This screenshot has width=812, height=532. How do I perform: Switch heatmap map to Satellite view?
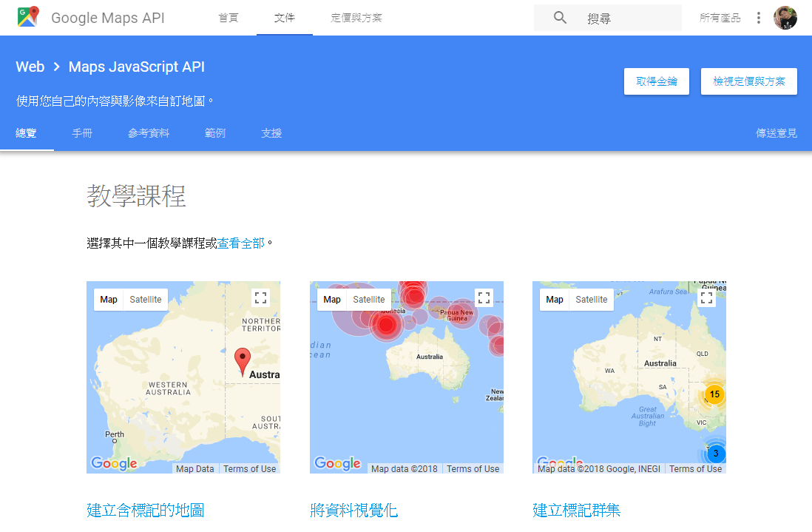point(369,300)
